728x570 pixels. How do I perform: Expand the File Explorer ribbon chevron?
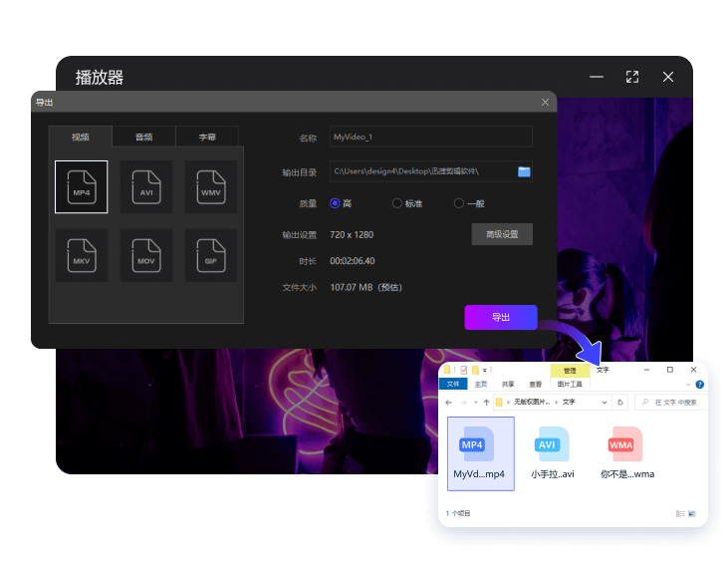[688, 385]
